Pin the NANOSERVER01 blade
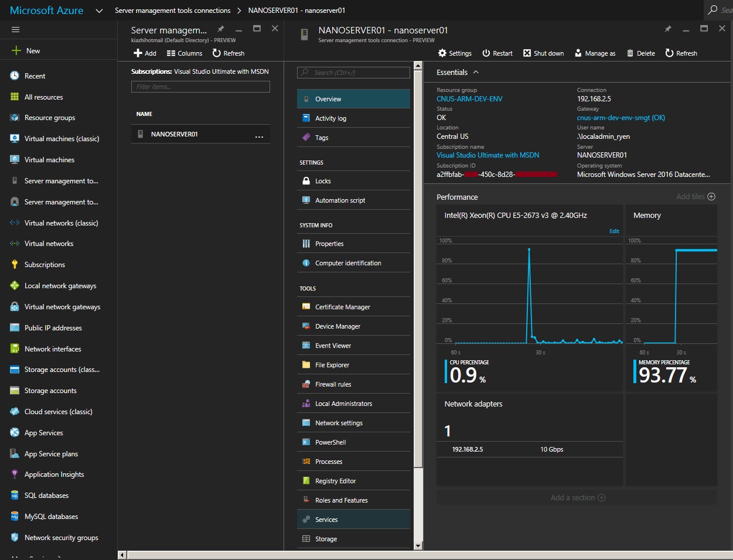Screen dimensions: 733x560 668,28
